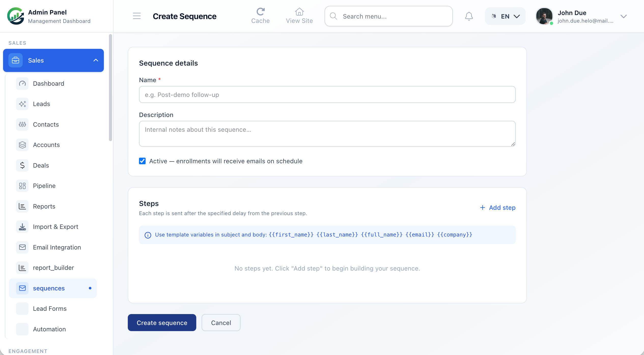Open the EN language dropdown
This screenshot has width=644, height=355.
pos(505,16)
